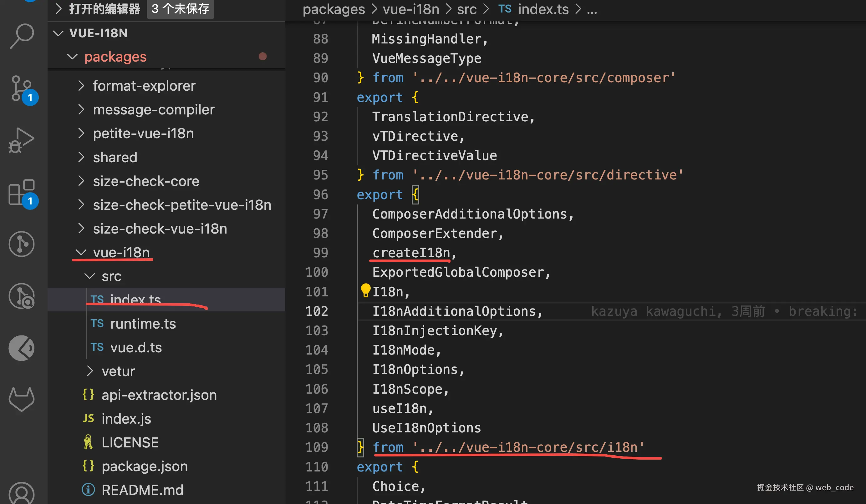Open GitLab Workflow fox icon
The image size is (866, 504).
click(x=21, y=399)
